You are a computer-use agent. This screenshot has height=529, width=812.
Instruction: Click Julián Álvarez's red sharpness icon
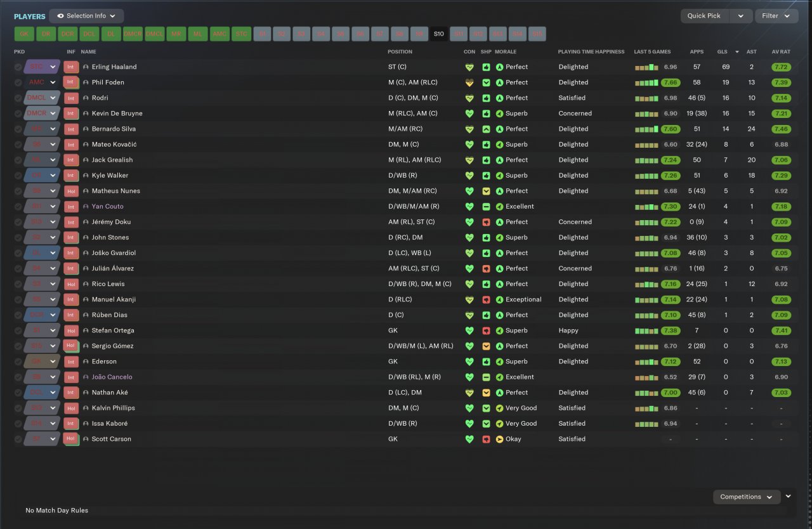tap(486, 268)
